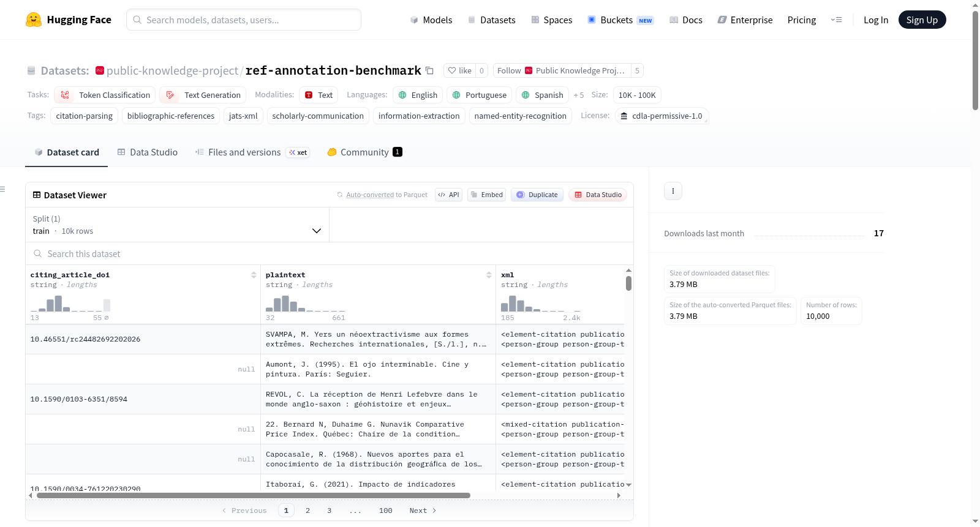Screen dimensions: 980x527
Task: Click the jats-xml tag
Action: click(243, 116)
